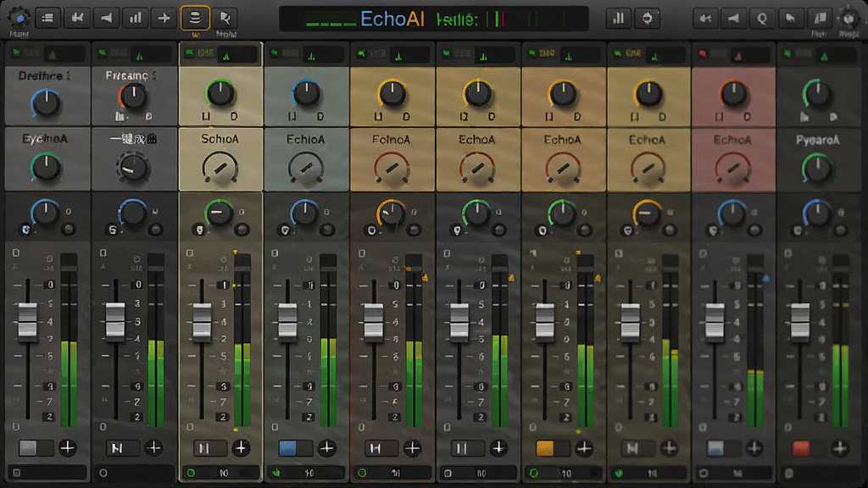Click the Q search icon in top-right toolbar
Viewport: 868px width, 488px height.
pos(762,19)
